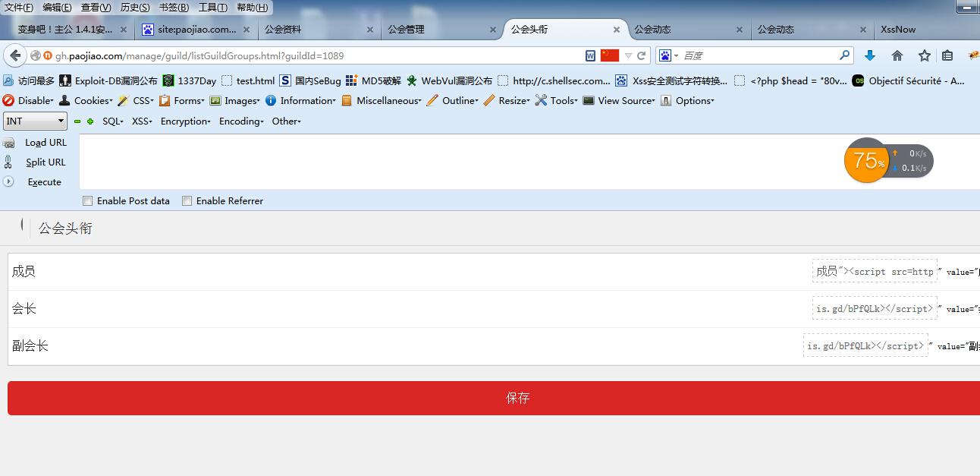Click the blue W icon in address bar
980x476 pixels.
point(590,55)
